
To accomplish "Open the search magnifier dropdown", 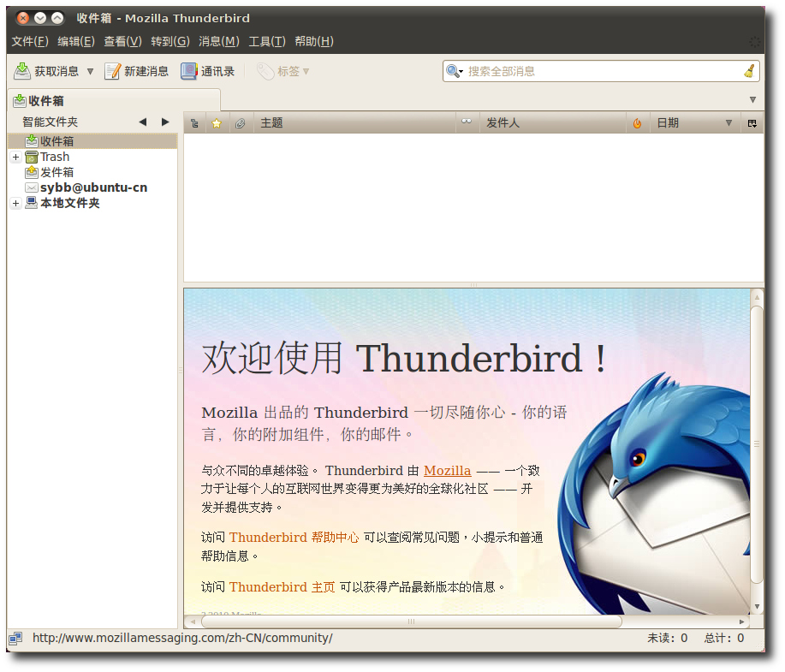I will (455, 71).
